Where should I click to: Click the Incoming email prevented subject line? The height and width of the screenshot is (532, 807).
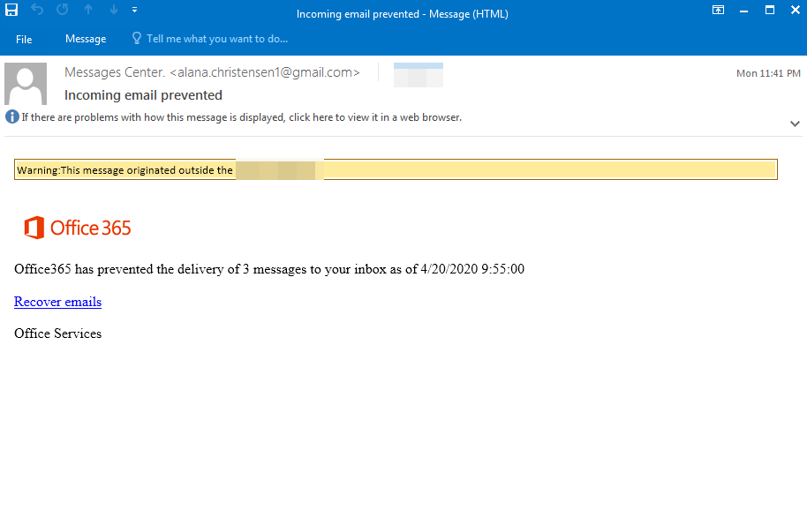click(143, 95)
